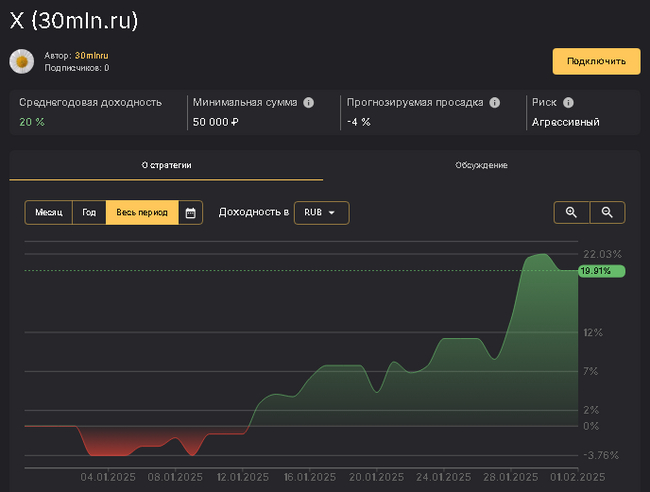Click the 19.91% current value label
Screen dimensions: 650x492
coord(600,271)
